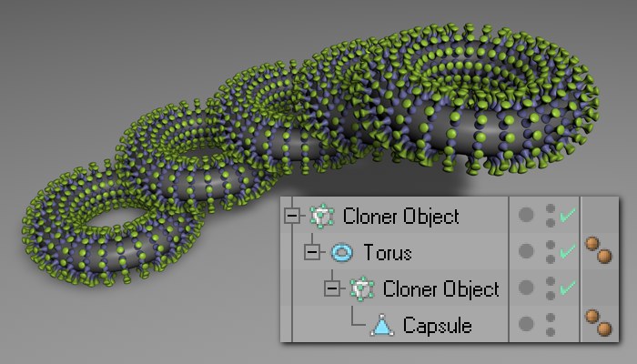This screenshot has height=364, width=637.
Task: Click the top Cloner Object icon
Action: click(x=322, y=216)
